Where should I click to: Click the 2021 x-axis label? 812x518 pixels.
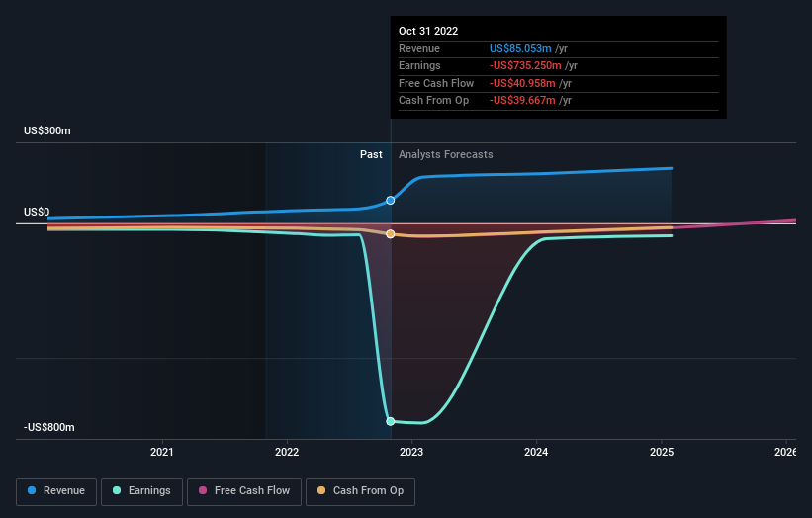162,453
